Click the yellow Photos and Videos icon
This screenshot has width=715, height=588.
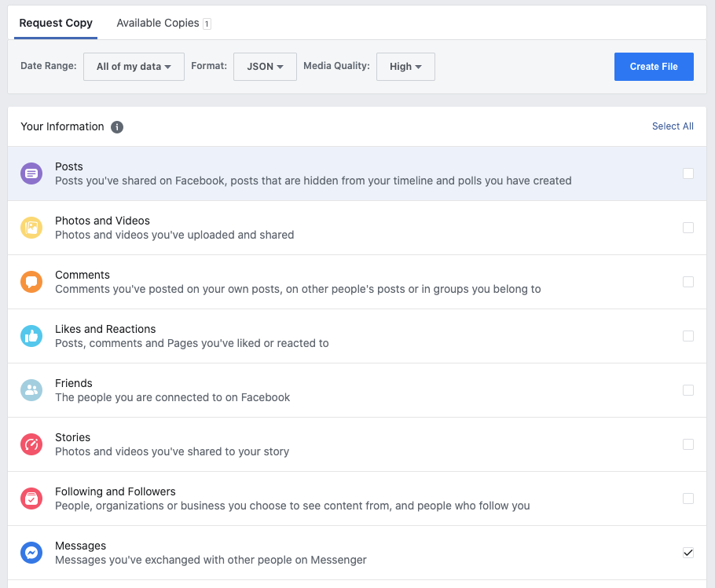tap(31, 228)
